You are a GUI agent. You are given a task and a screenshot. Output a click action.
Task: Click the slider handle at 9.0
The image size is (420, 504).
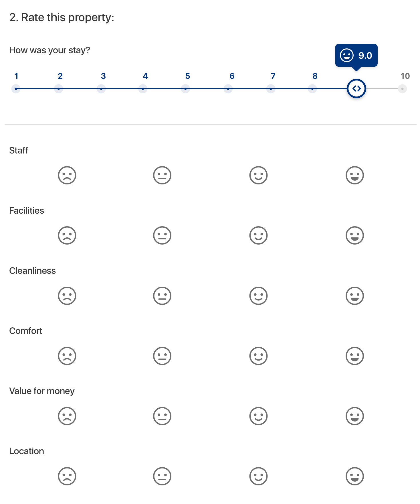[356, 89]
